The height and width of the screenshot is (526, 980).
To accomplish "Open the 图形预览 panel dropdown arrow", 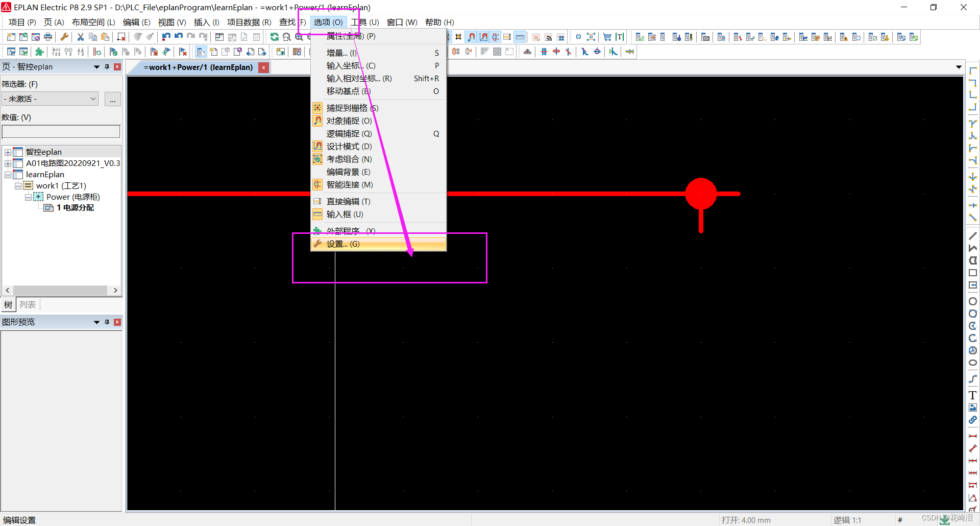I will point(96,322).
